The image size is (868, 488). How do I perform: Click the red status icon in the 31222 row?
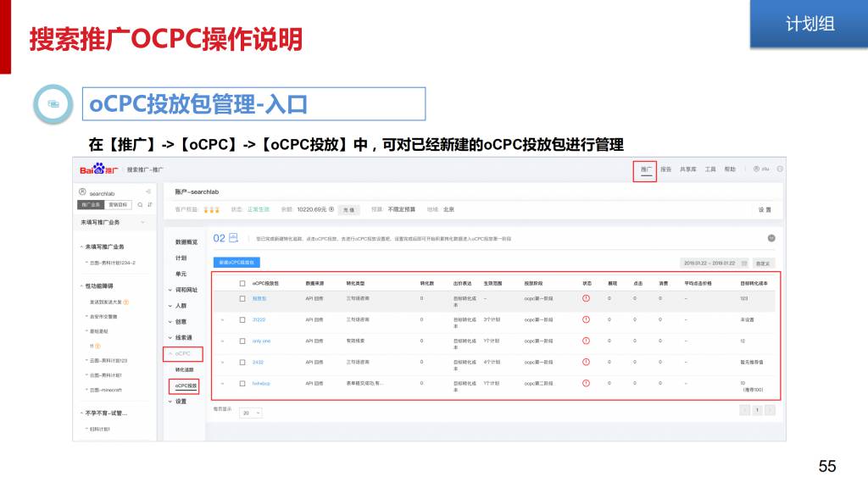tap(586, 319)
